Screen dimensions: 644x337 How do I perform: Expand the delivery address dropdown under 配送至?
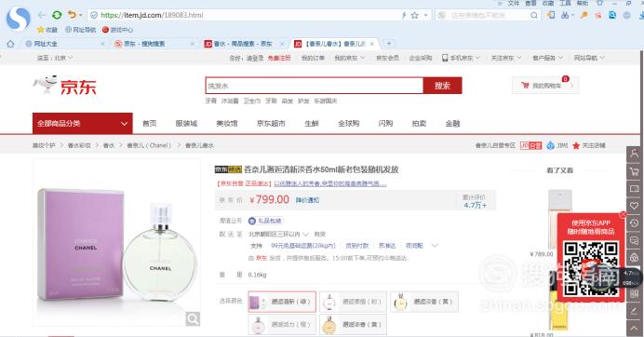pyautogui.click(x=278, y=235)
